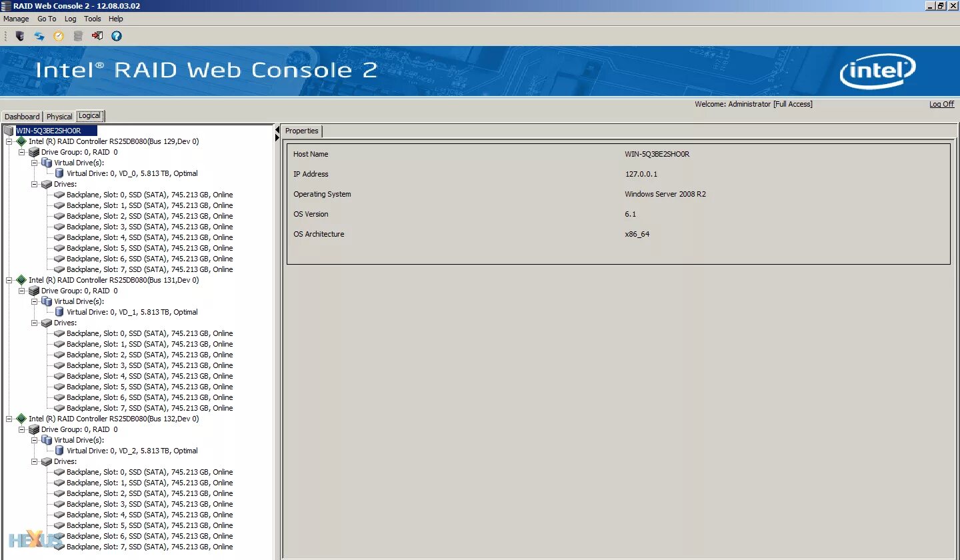Open the Log menu
This screenshot has height=560, width=960.
point(70,19)
